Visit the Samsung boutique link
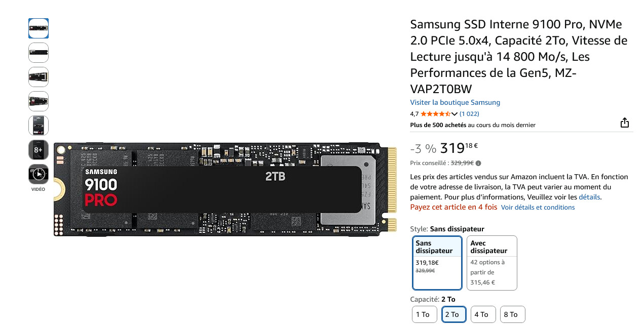This screenshot has height=326, width=644. (x=455, y=102)
